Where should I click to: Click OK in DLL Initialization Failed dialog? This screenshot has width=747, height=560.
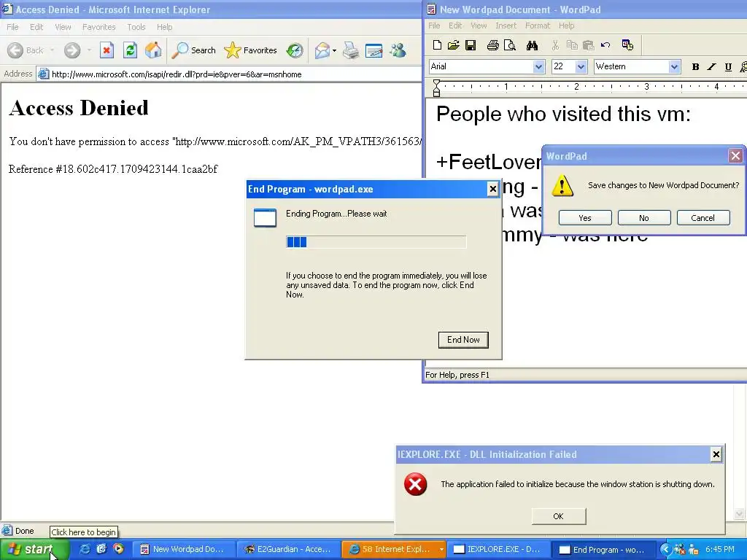pyautogui.click(x=559, y=516)
